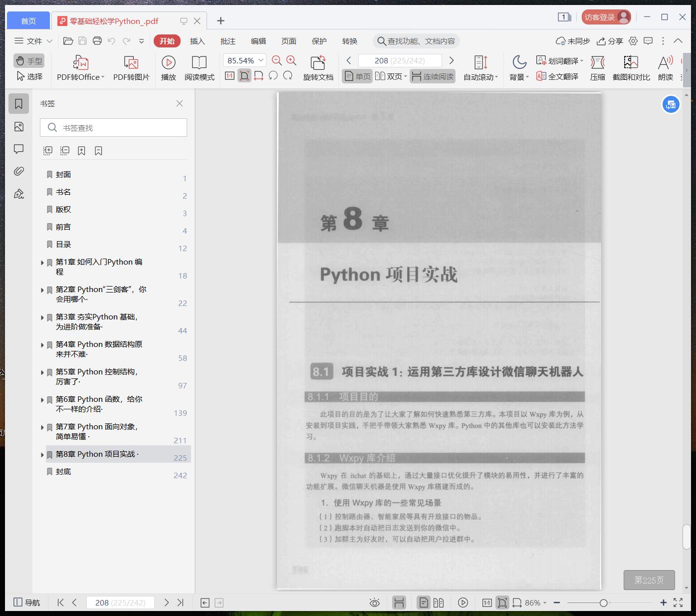
Task: Click the redo arrow icon
Action: click(x=126, y=41)
